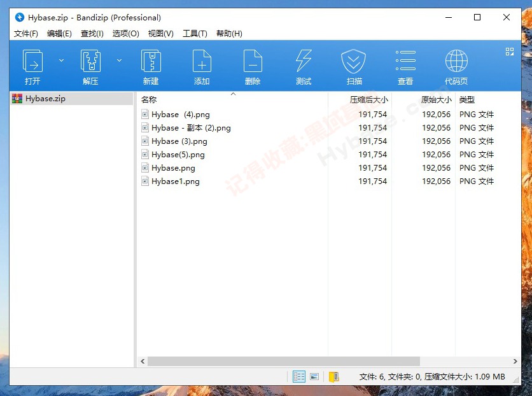
Task: Close the Bandizip window
Action: pos(506,17)
